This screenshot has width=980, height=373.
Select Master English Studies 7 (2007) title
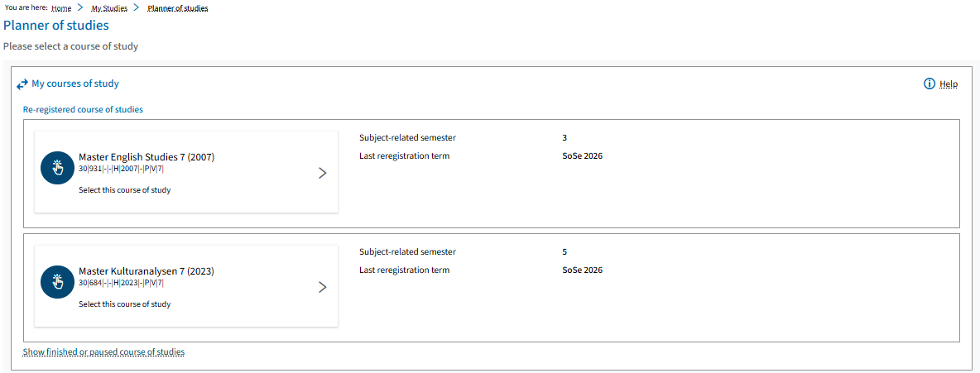coord(147,157)
